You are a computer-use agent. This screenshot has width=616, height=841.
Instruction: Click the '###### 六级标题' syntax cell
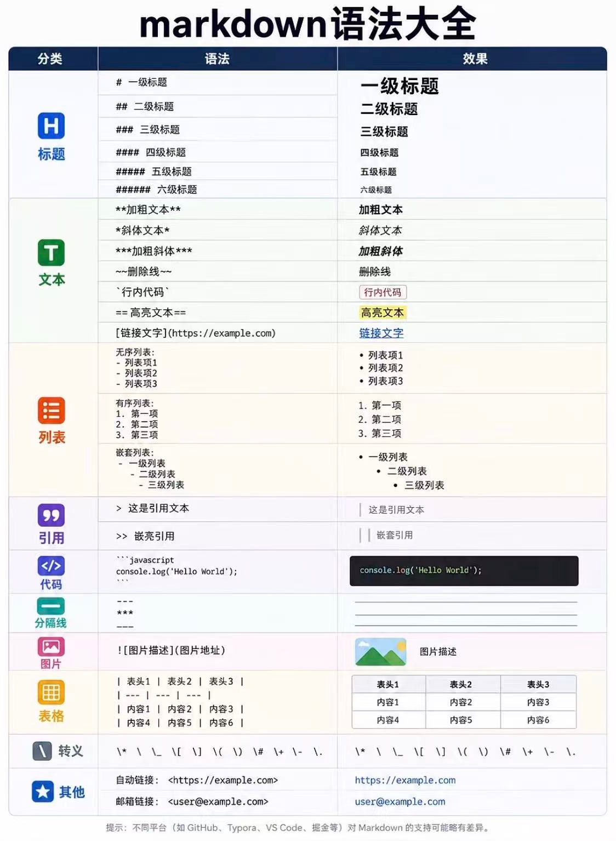pos(218,189)
